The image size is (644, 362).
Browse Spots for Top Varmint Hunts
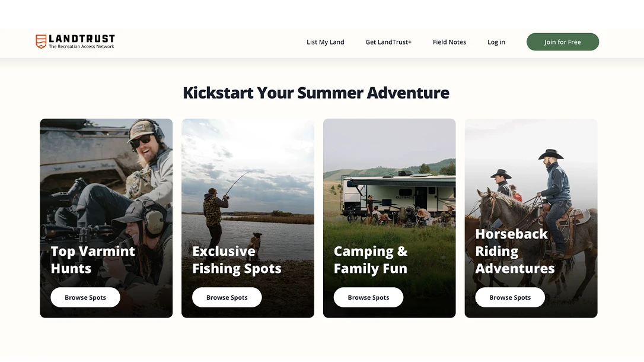[x=85, y=297]
